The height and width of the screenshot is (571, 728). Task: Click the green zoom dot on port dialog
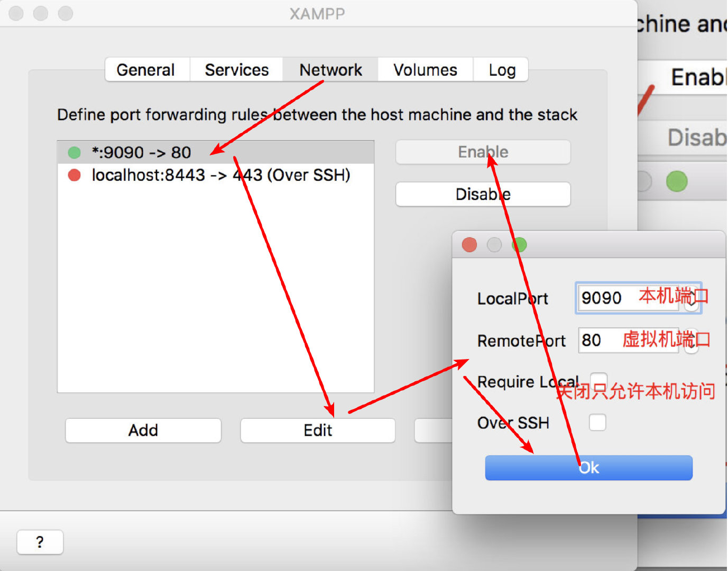[x=519, y=245]
